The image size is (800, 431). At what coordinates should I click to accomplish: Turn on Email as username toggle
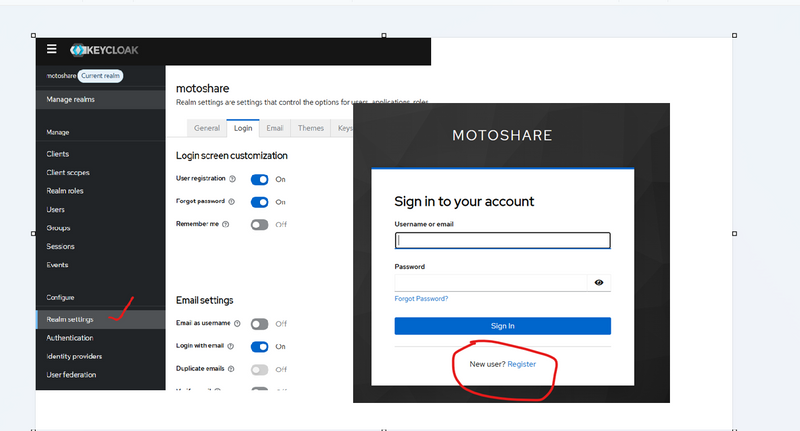[x=260, y=324]
